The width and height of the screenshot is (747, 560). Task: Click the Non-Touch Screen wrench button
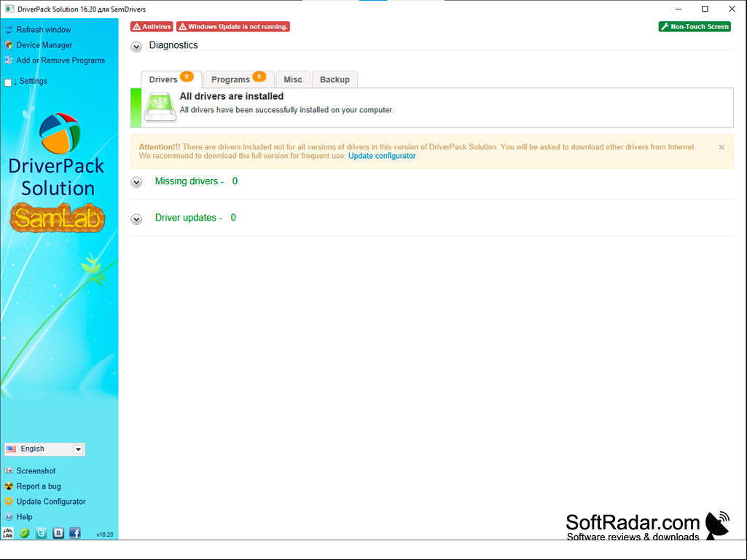[x=695, y=27]
